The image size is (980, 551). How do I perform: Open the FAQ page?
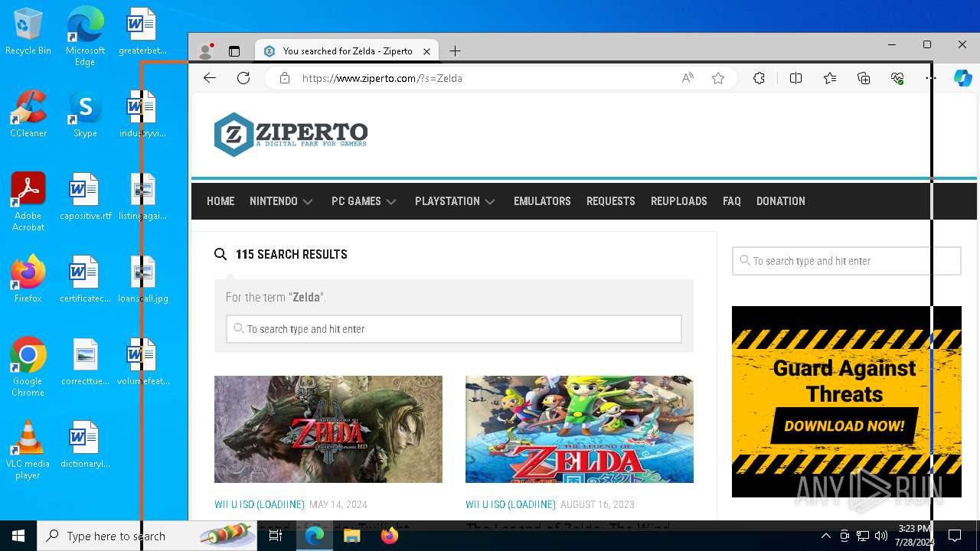tap(732, 201)
